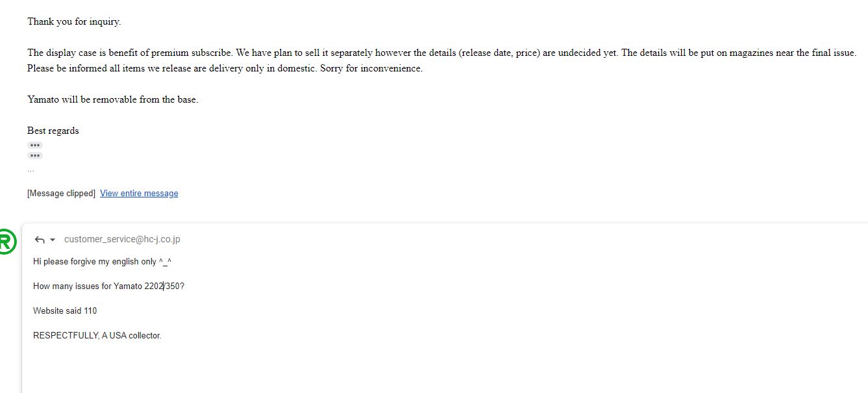
Task: Click the reply arrow icon in the compose box
Action: pyautogui.click(x=40, y=240)
